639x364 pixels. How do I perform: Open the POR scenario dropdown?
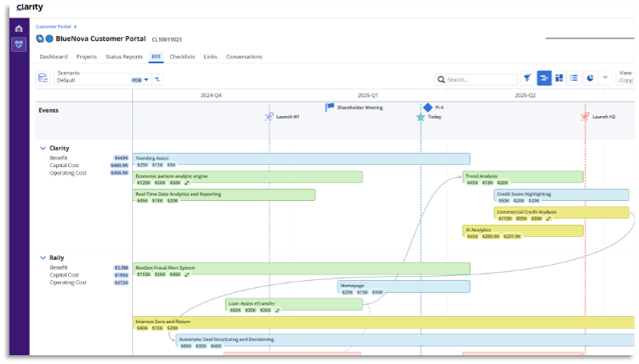pyautogui.click(x=140, y=80)
